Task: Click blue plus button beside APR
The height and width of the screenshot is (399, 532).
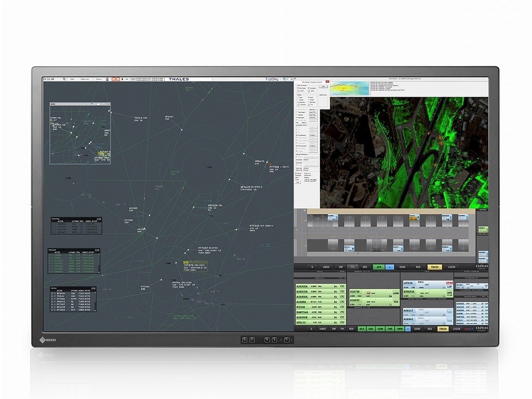Action: pos(390,267)
